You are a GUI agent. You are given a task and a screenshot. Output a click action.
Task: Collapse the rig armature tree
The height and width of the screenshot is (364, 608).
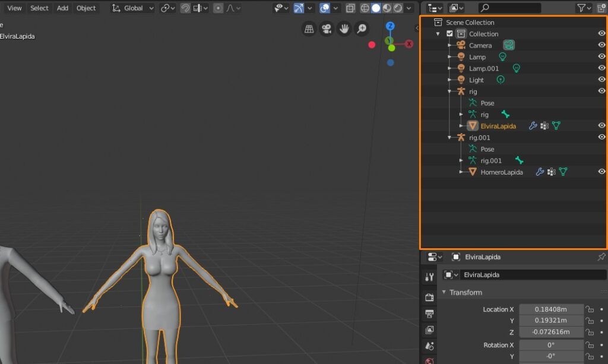449,91
